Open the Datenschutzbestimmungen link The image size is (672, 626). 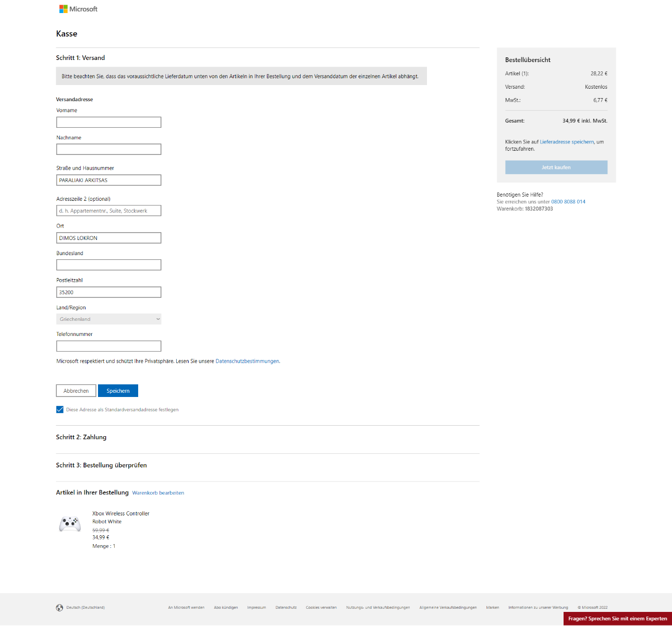248,361
